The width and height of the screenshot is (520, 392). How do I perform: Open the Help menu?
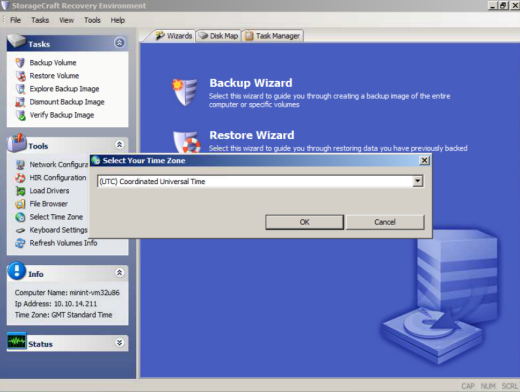[x=118, y=20]
